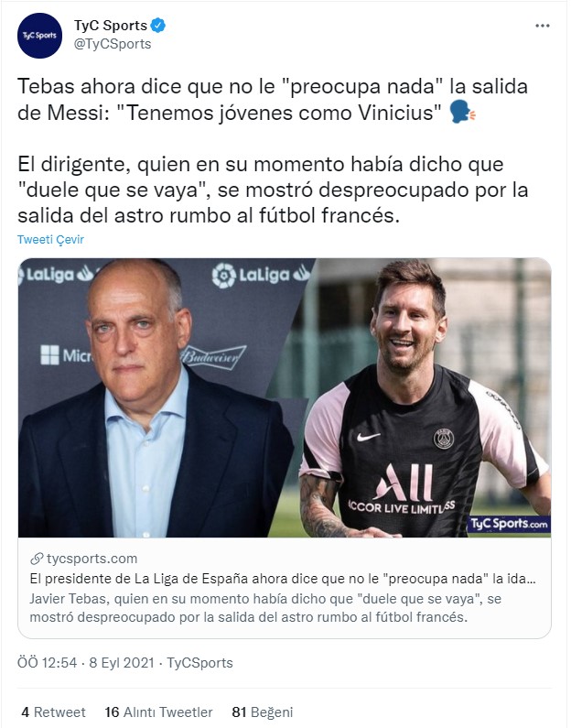
Task: Click the TyCSports.com watermark on image
Action: 509,524
